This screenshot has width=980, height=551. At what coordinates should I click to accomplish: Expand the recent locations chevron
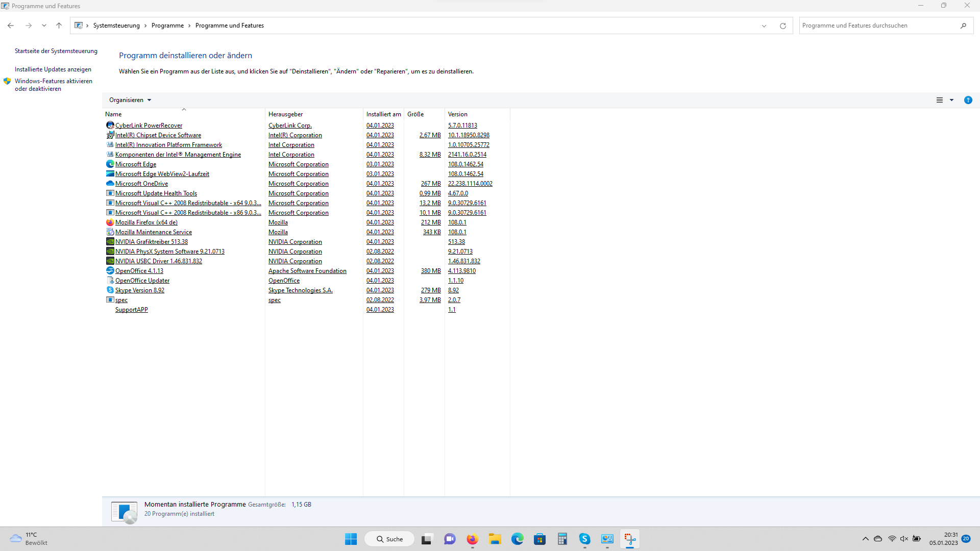click(x=44, y=26)
